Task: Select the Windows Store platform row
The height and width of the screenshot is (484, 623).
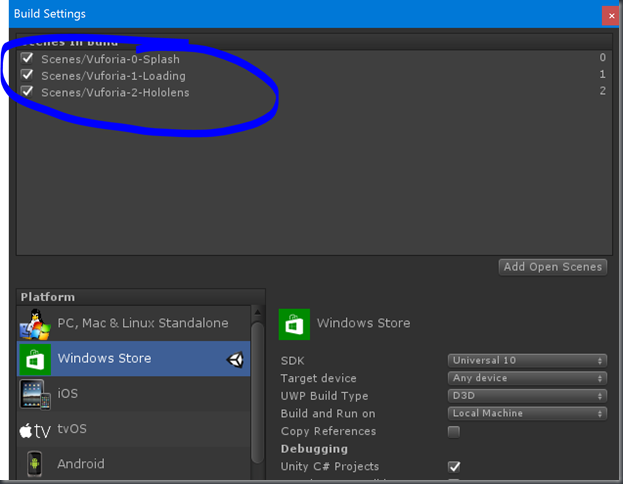Action: (x=134, y=359)
